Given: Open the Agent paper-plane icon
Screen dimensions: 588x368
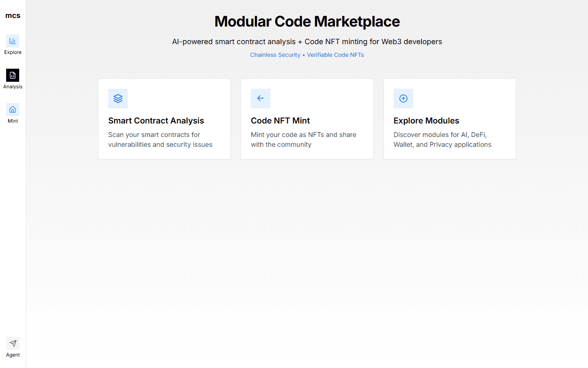Looking at the screenshot, I should click(13, 343).
